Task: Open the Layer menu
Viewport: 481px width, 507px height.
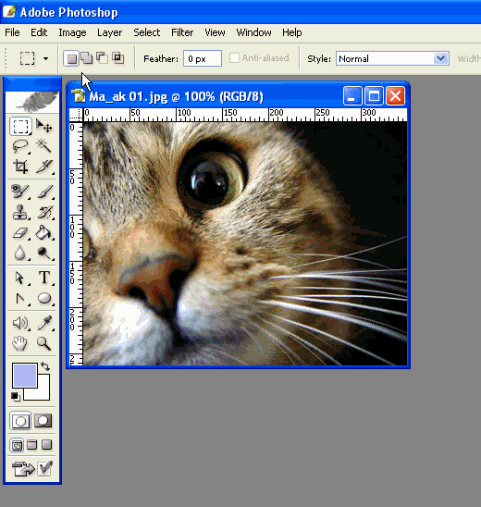Action: click(x=109, y=33)
